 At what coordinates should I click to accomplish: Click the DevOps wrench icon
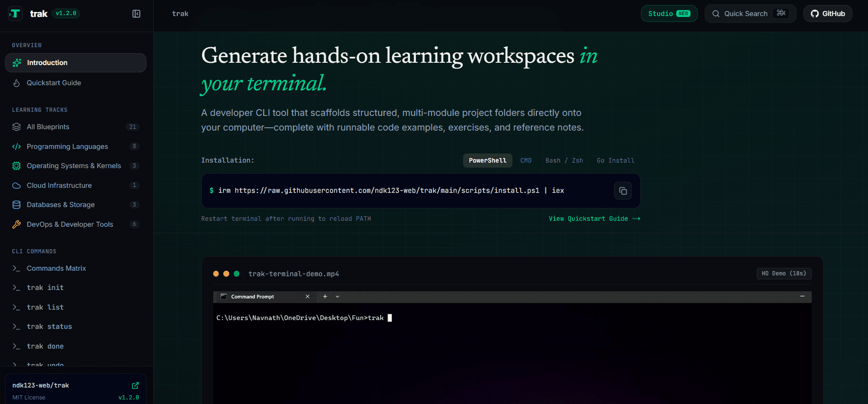point(16,224)
